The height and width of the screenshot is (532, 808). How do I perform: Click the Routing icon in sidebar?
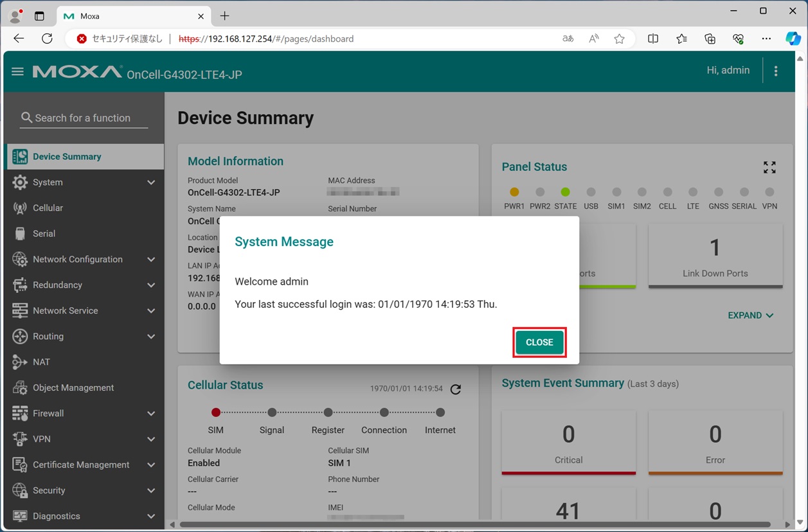coord(20,337)
